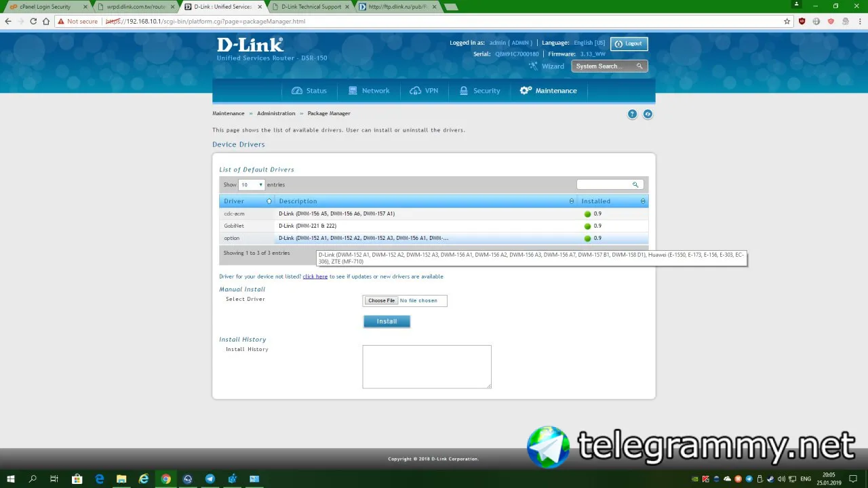Open the Network menu
Image resolution: width=868 pixels, height=488 pixels.
pyautogui.click(x=368, y=91)
